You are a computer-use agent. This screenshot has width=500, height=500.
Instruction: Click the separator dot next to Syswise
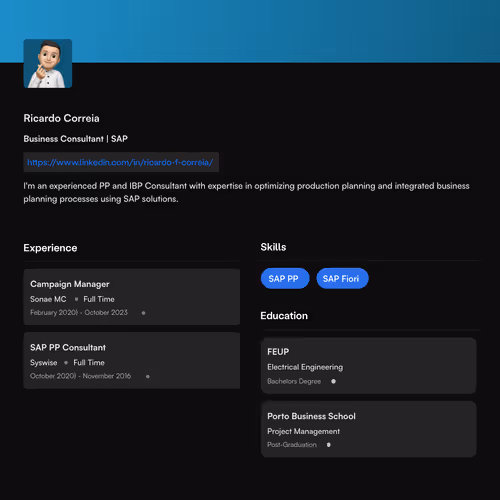click(66, 362)
